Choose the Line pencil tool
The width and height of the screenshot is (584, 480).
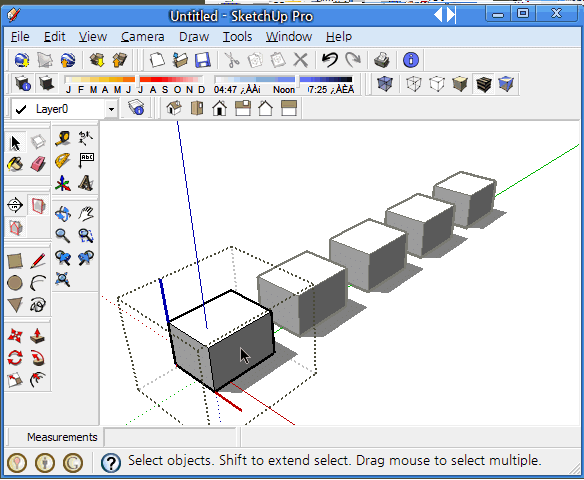click(38, 261)
